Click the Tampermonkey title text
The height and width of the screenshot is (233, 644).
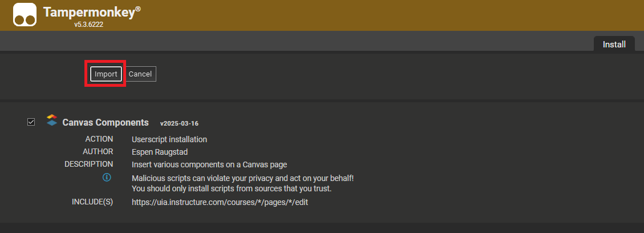click(91, 13)
